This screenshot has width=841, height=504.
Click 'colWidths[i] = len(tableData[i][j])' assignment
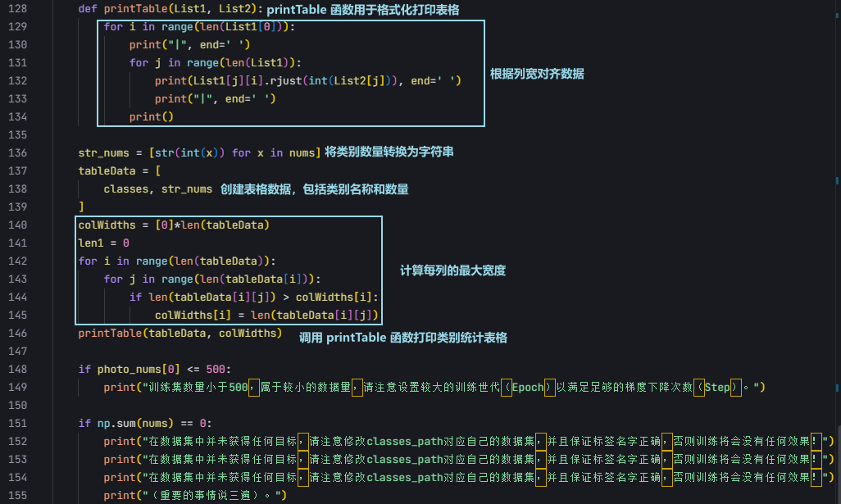click(266, 316)
